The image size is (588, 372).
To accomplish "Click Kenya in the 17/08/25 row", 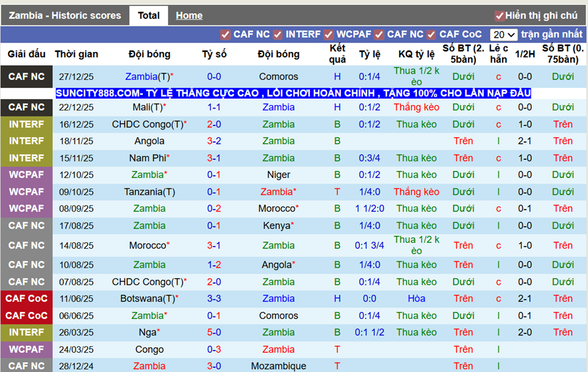I will (x=279, y=226).
